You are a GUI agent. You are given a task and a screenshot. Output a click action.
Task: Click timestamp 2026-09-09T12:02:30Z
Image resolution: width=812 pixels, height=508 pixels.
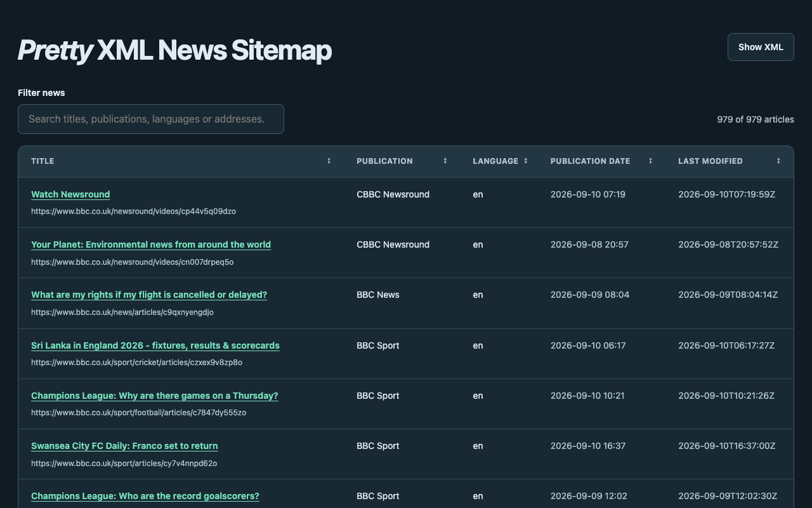[x=728, y=496]
